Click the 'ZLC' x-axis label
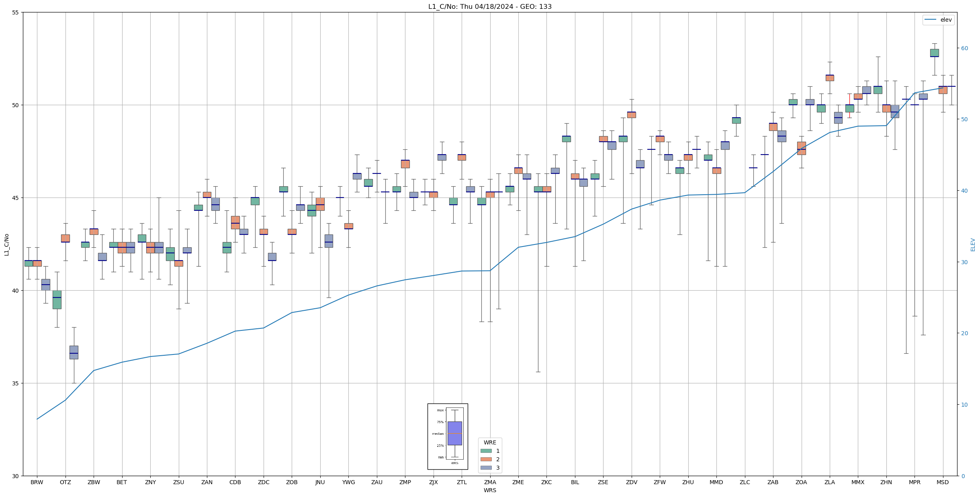Image resolution: width=980 pixels, height=497 pixels. tap(745, 482)
